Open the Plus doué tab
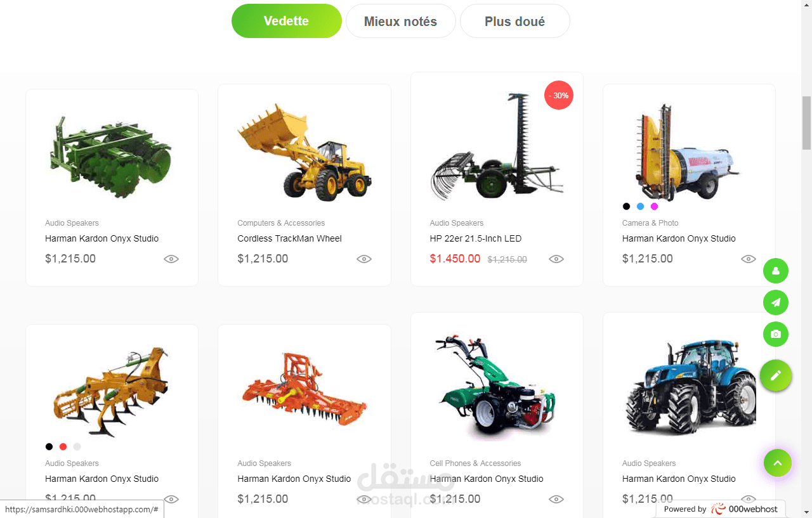The image size is (812, 518). point(514,22)
